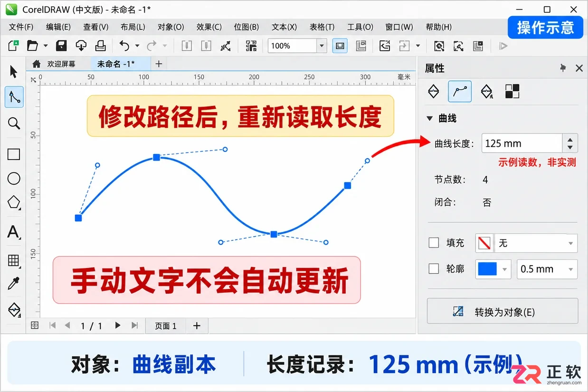Show curve properties tab in 属性 panel
The image size is (588, 392).
click(460, 91)
